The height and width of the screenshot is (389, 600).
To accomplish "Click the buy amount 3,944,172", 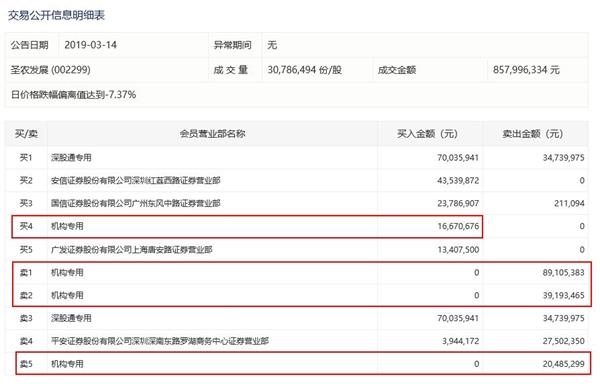I will click(461, 341).
